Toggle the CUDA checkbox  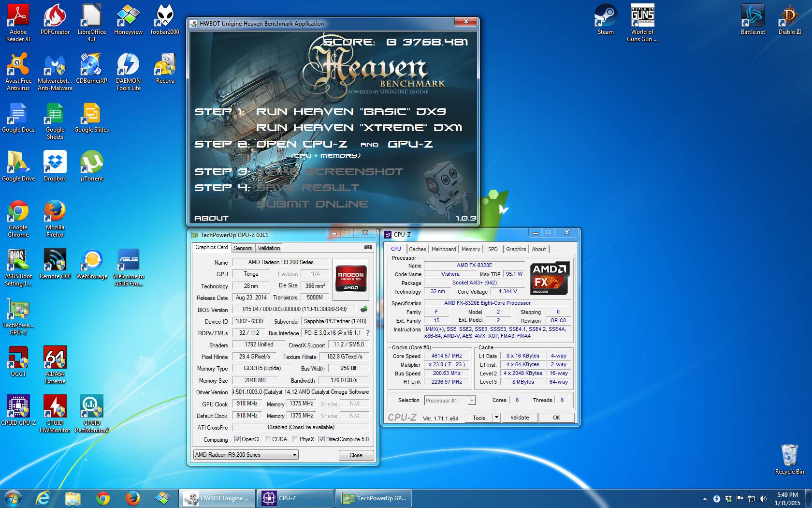(x=268, y=439)
